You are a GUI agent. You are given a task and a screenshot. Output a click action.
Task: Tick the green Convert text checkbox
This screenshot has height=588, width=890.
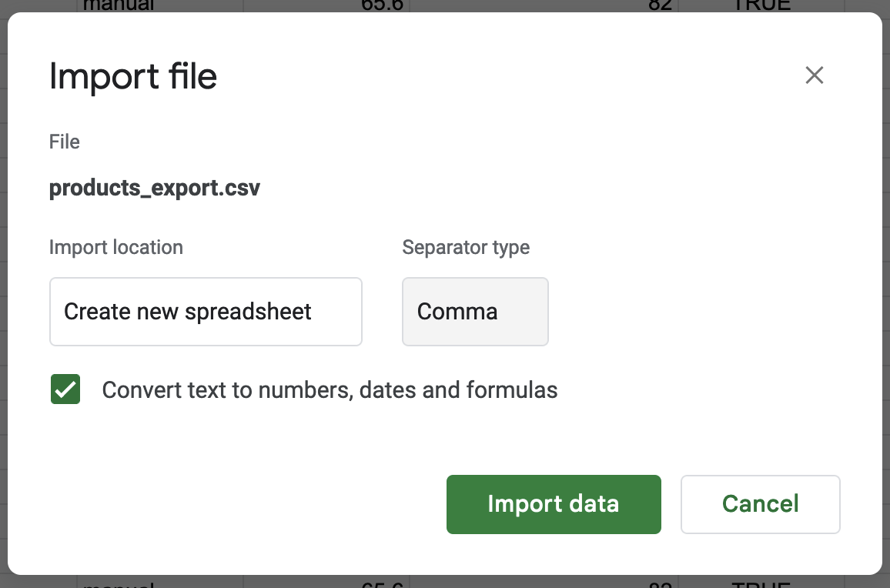click(65, 389)
